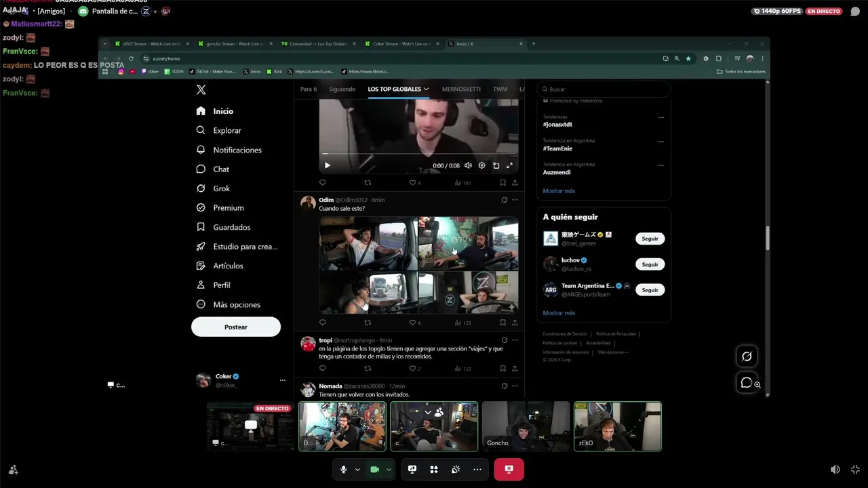
Task: Click the Postear button
Action: pyautogui.click(x=236, y=327)
